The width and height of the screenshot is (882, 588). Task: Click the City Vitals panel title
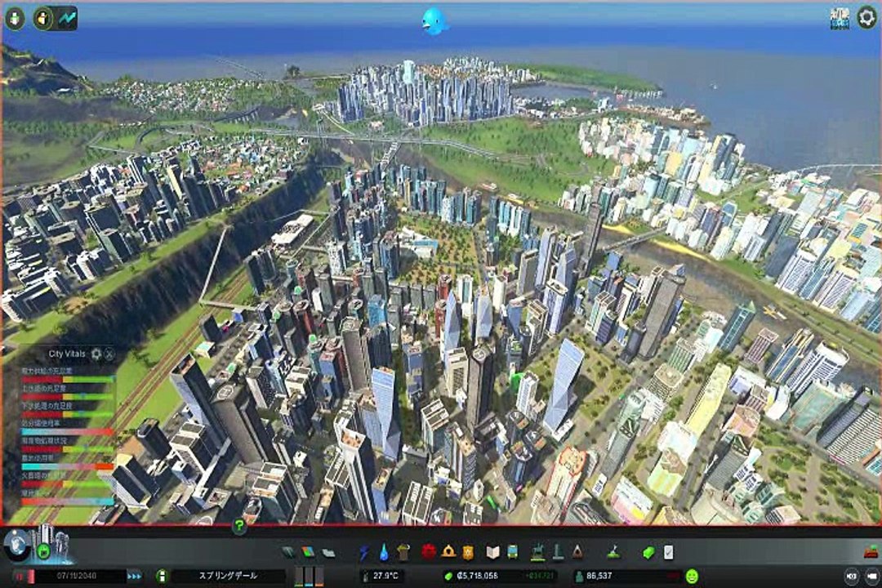pos(67,354)
